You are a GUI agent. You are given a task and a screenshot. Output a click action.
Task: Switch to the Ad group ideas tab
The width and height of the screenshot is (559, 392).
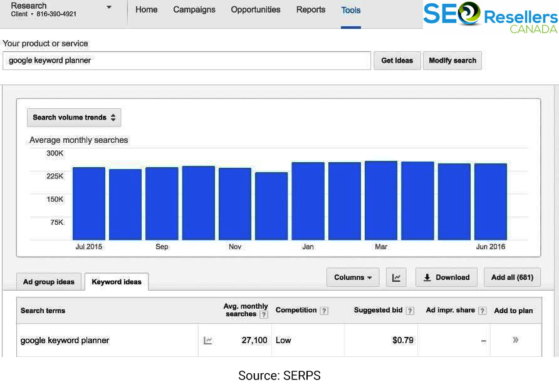point(49,282)
